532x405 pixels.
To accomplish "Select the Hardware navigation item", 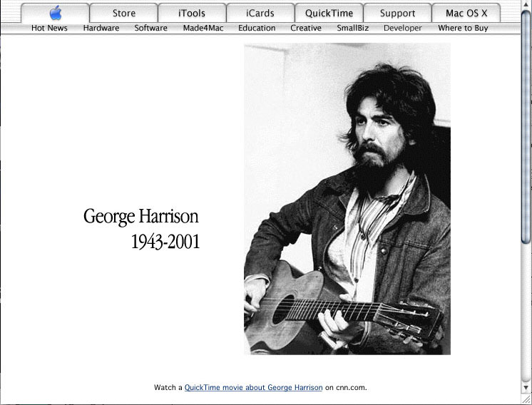I will (x=101, y=28).
